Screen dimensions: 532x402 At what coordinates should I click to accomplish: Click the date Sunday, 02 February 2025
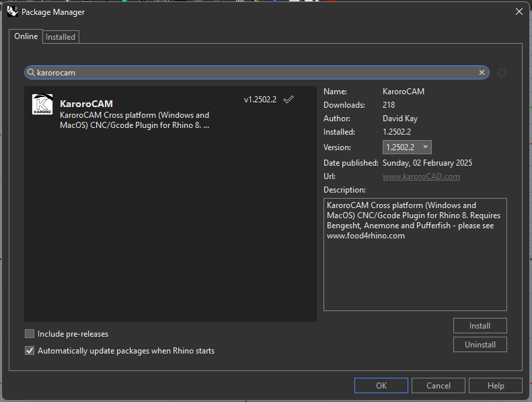[427, 163]
